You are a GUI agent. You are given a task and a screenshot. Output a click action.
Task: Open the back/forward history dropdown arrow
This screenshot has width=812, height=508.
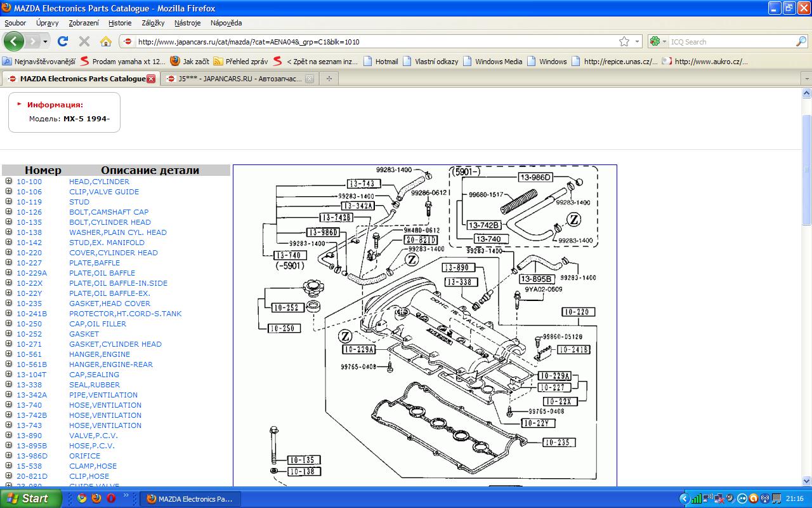45,41
